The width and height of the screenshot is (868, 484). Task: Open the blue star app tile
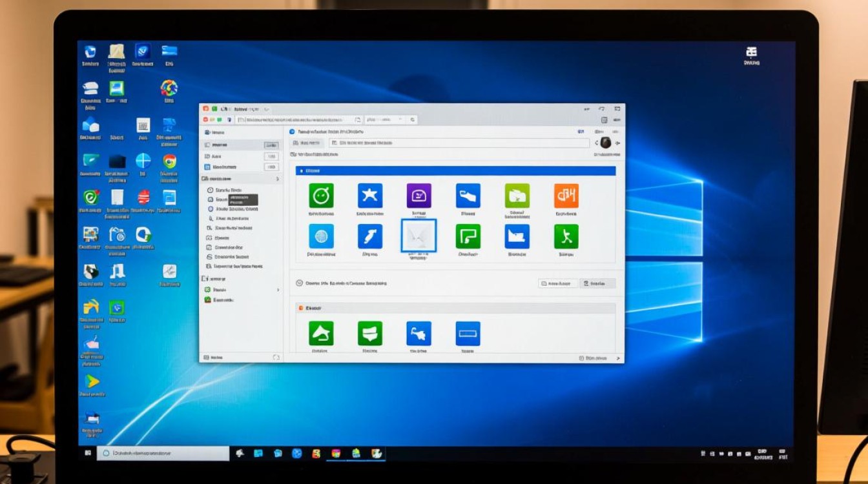pos(370,196)
